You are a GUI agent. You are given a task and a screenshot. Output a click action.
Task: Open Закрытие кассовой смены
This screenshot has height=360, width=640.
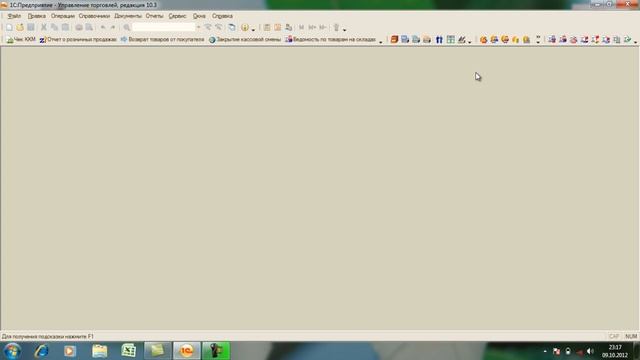tap(245, 40)
